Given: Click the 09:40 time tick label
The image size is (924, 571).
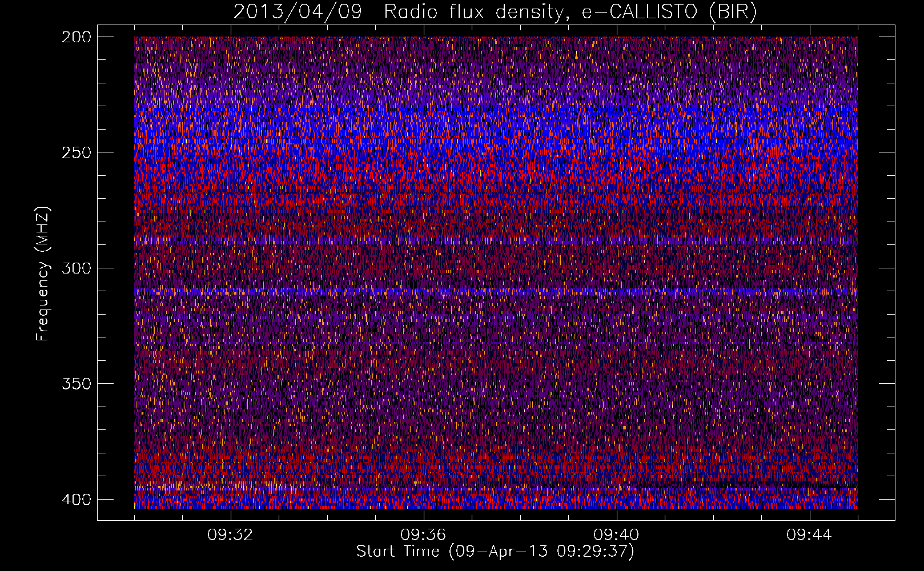Looking at the screenshot, I should coord(616,535).
